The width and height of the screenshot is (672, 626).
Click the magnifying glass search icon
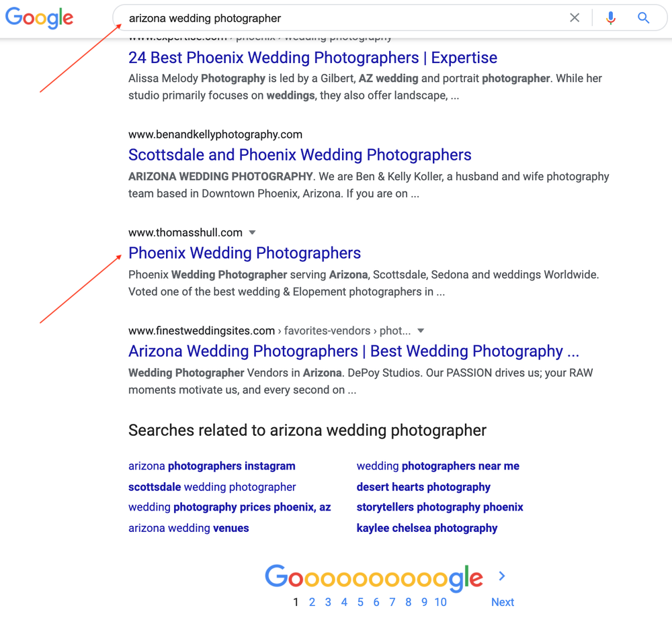643,17
